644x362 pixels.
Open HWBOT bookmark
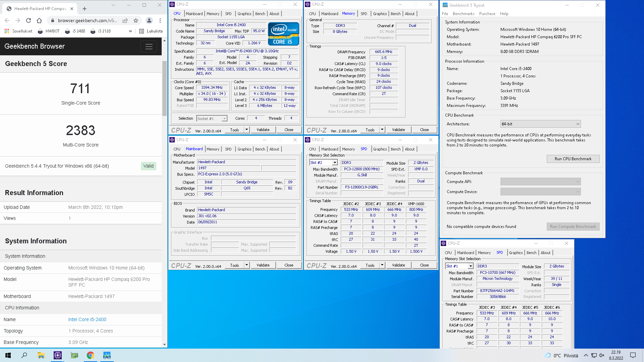[x=49, y=31]
